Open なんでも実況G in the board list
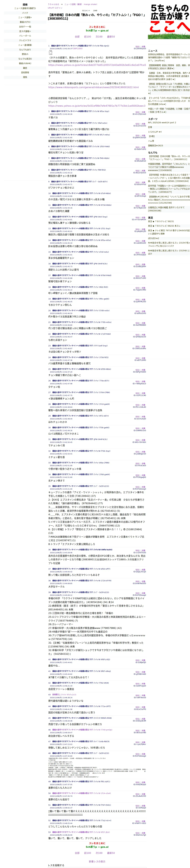Viewport: 190px width, 868px height. point(25,59)
